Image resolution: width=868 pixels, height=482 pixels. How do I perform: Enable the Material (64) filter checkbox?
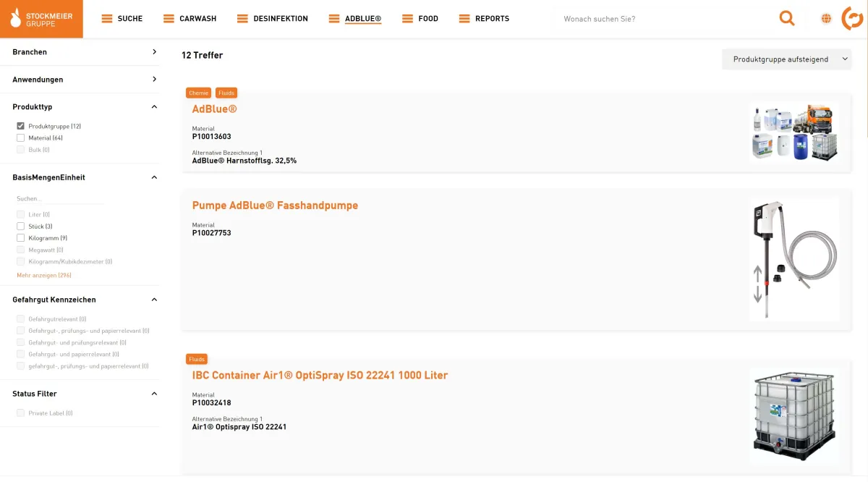click(x=21, y=138)
